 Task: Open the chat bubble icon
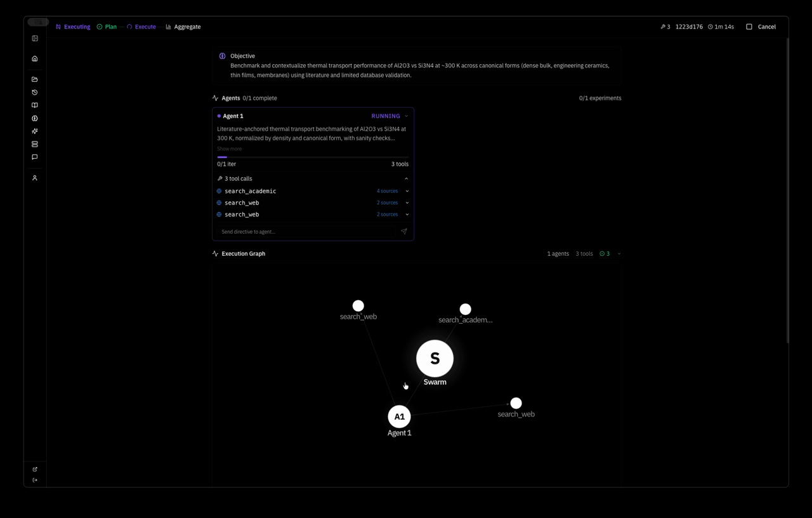click(35, 157)
